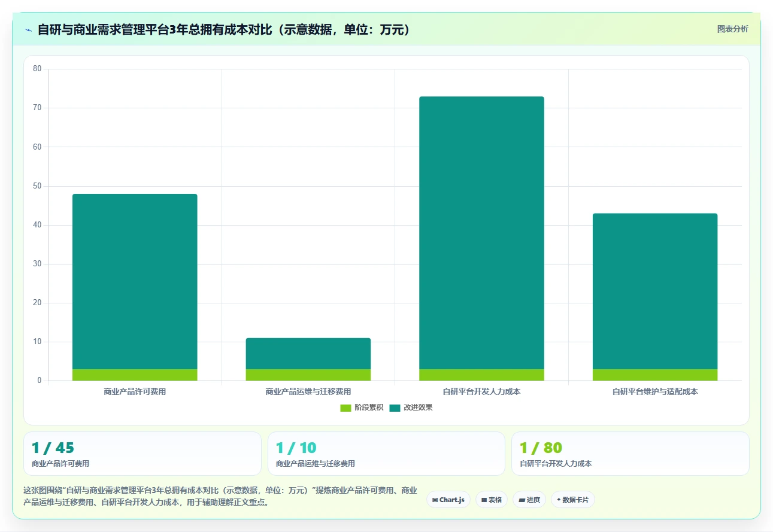
Task: Click y-axis value 80
Action: pos(37,69)
